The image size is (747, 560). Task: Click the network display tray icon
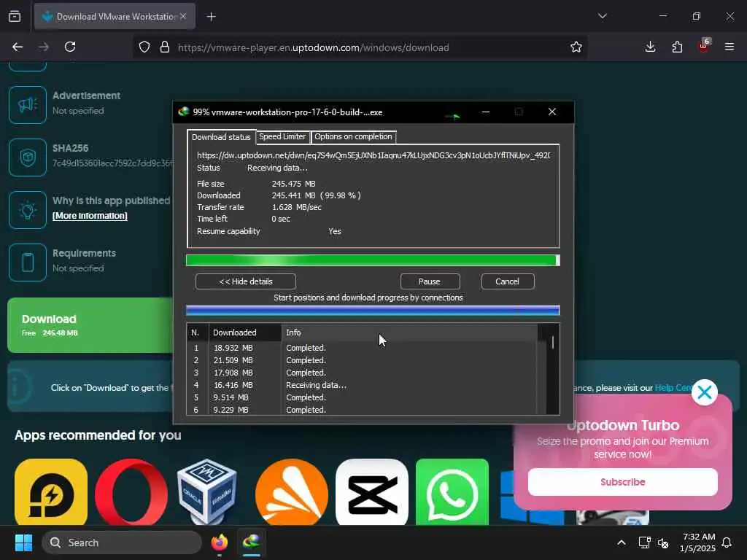pos(644,542)
